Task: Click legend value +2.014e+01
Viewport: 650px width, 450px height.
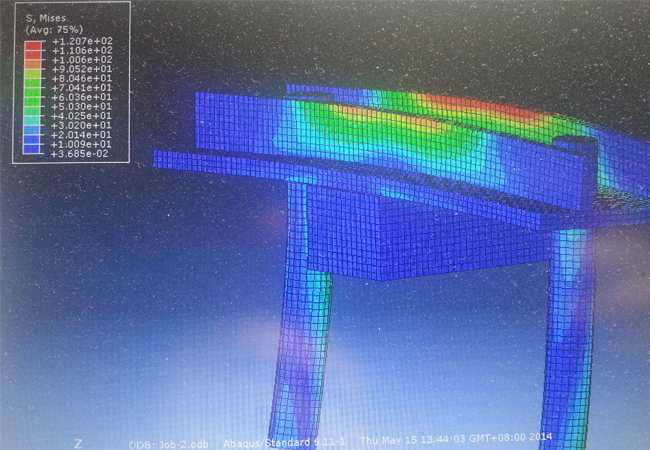Action: coord(82,135)
